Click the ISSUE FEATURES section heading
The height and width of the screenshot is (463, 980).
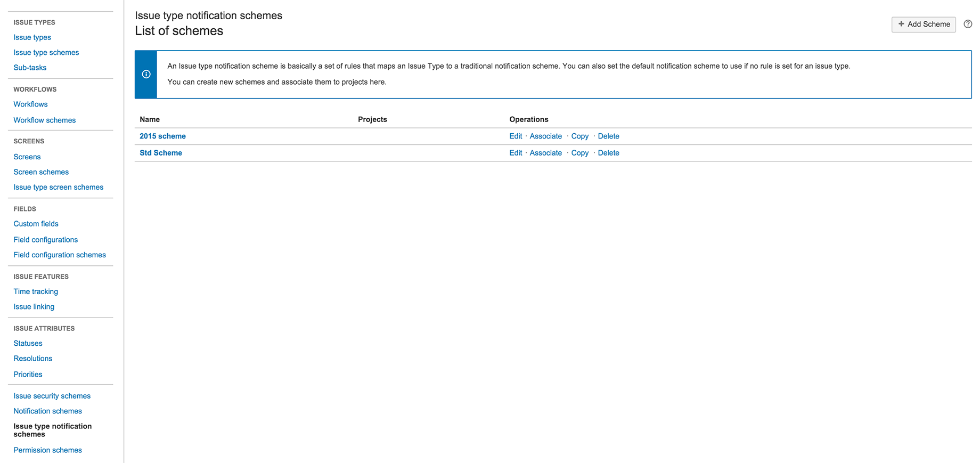[41, 277]
